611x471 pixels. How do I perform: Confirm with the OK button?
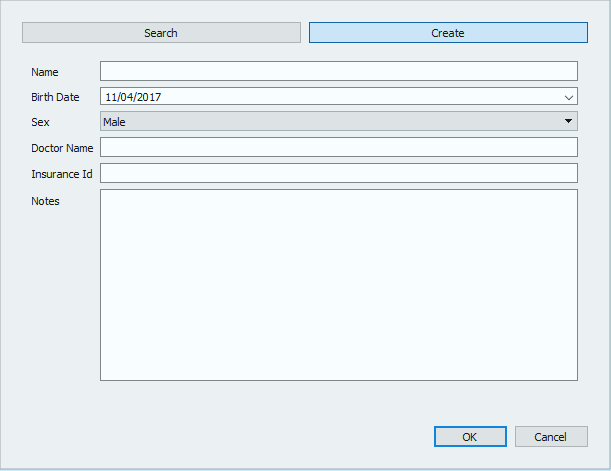(470, 437)
